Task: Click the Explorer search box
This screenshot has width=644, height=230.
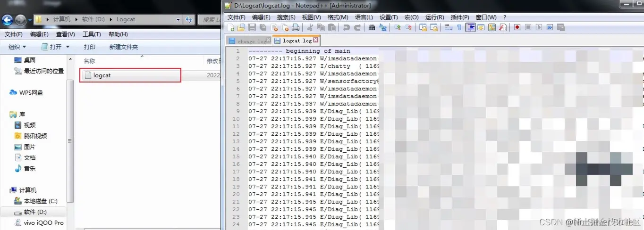Action: click(x=209, y=19)
